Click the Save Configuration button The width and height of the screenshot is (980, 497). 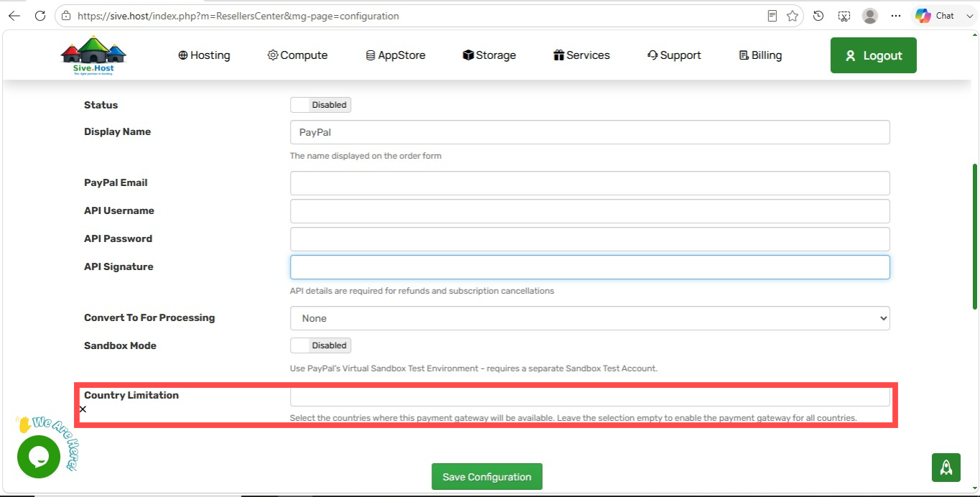(487, 477)
